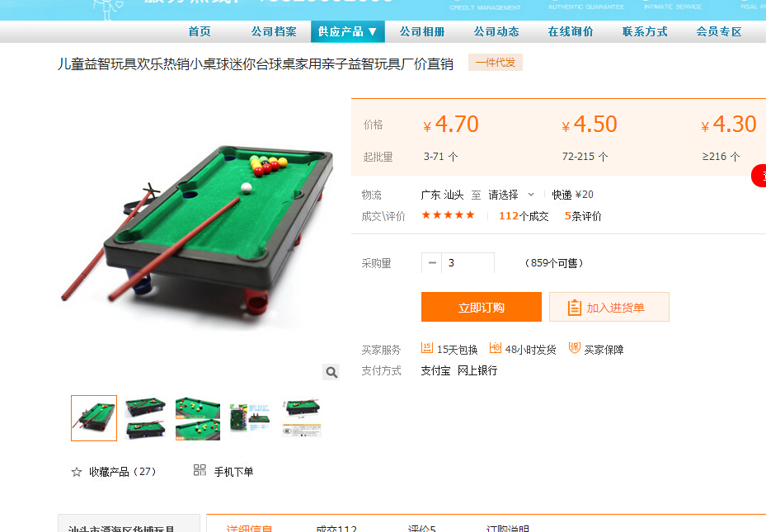The width and height of the screenshot is (766, 532).
Task: Click the 48-hour shipping icon
Action: tap(496, 348)
